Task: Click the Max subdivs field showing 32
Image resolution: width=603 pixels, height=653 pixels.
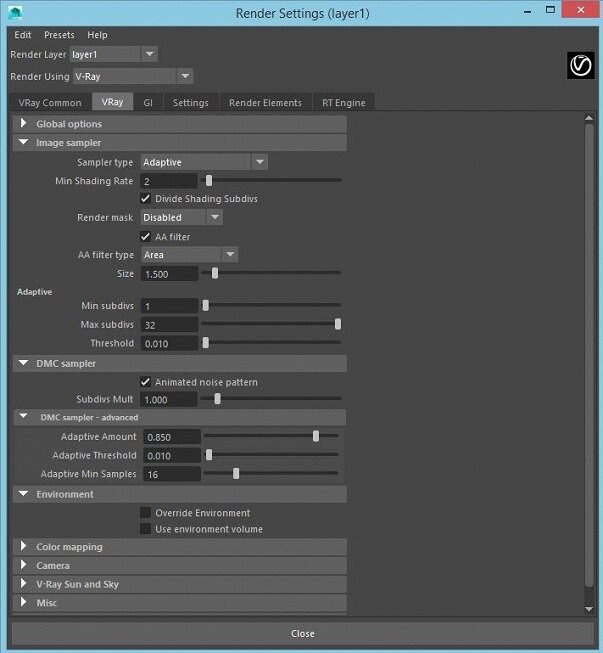Action: [169, 325]
